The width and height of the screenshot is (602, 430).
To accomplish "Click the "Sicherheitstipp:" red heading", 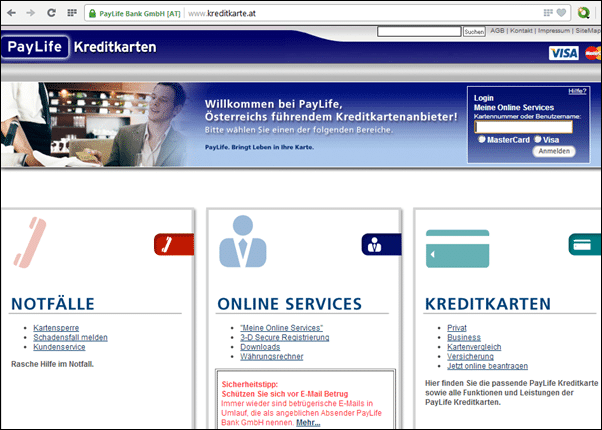I will [x=250, y=384].
